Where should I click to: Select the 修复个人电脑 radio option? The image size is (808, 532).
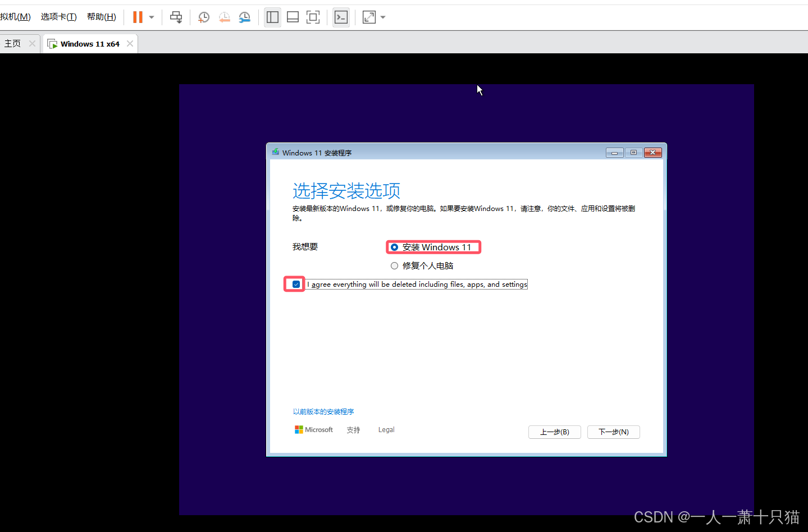pos(394,266)
